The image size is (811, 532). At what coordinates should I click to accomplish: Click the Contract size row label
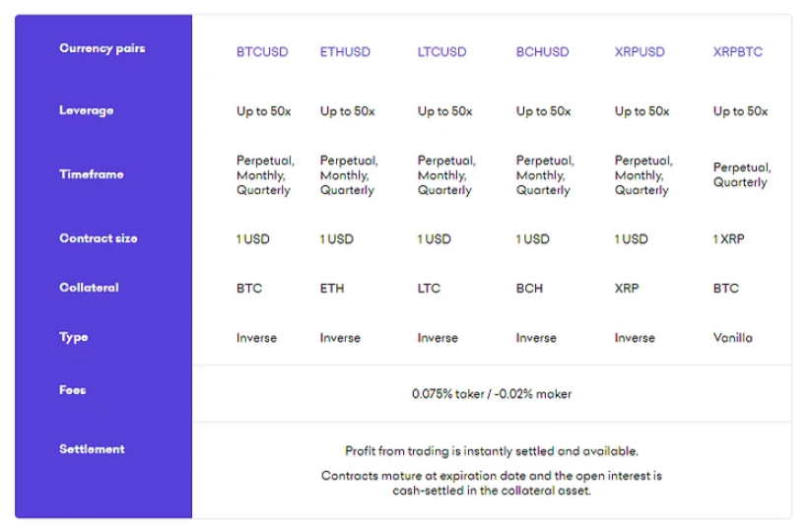pos(98,238)
